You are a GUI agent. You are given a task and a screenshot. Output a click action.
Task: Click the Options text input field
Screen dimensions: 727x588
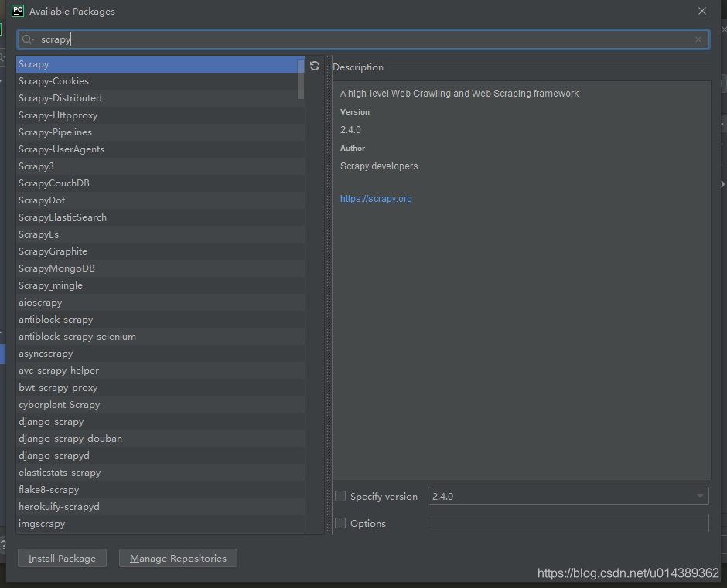tap(568, 523)
